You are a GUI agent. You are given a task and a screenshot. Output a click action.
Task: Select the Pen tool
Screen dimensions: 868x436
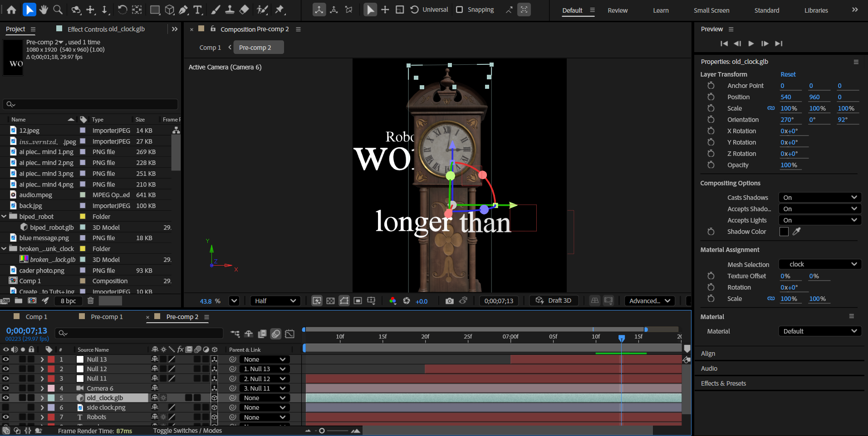(x=183, y=10)
